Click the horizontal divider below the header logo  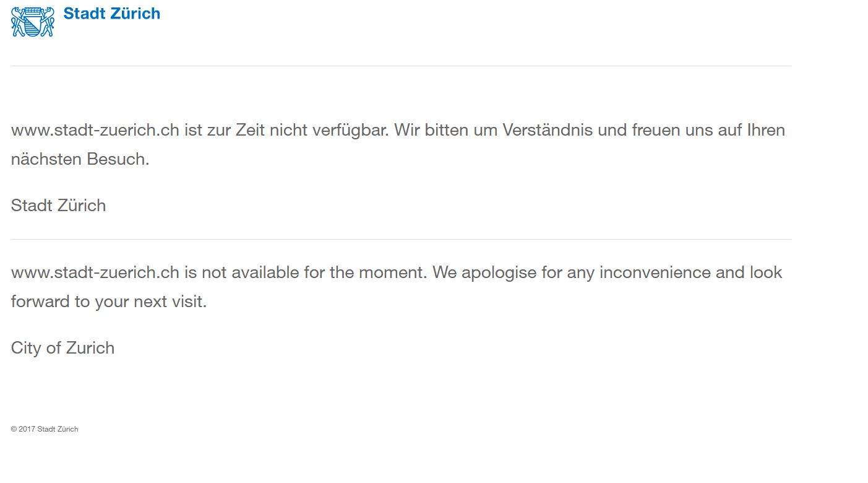pos(401,66)
